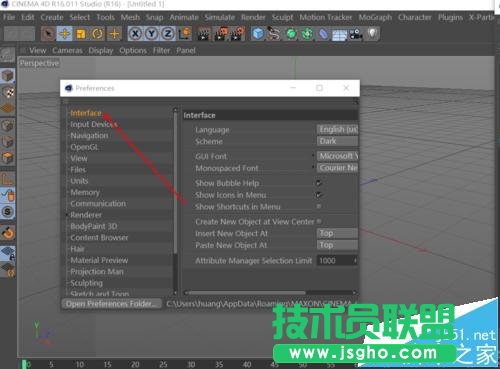Open the File menu

click(9, 17)
